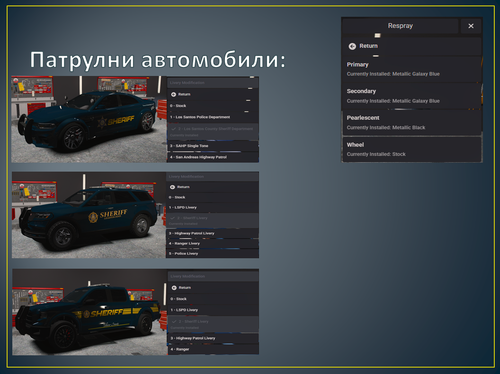
Task: Click 'Currently Installed: Metallic Black' text
Action: [x=386, y=128]
